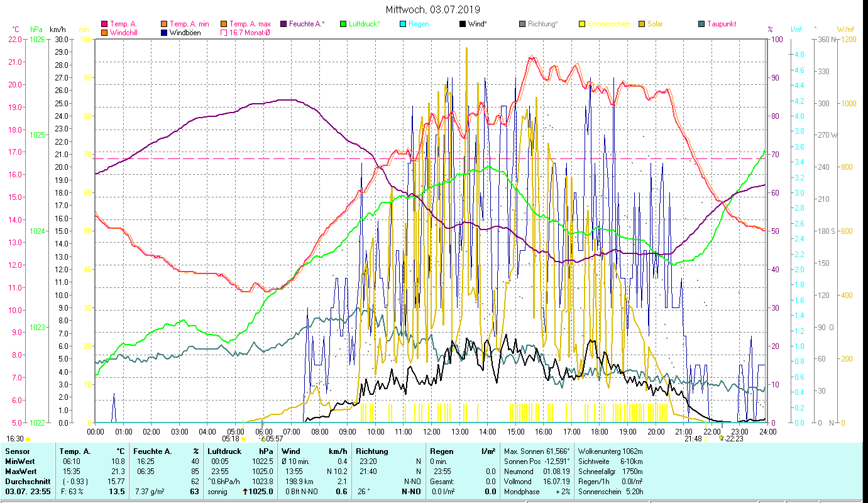Click the cyan Regen legend swatch

pos(403,25)
